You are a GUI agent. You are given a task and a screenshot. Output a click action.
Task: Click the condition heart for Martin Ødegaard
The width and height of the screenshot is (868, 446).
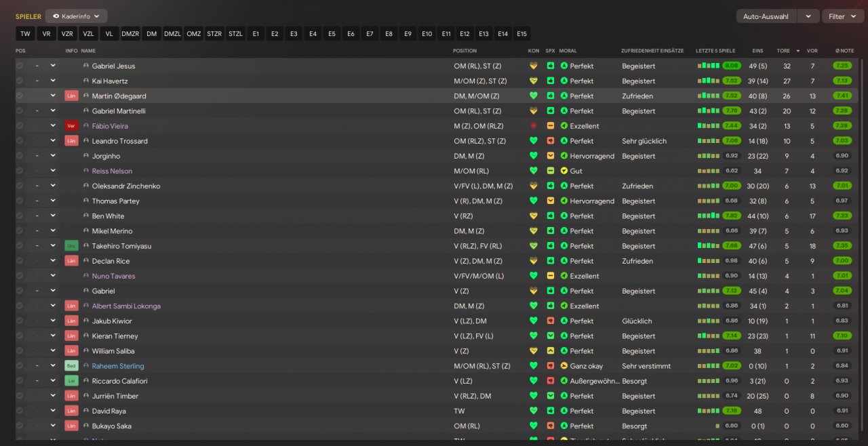click(x=534, y=96)
